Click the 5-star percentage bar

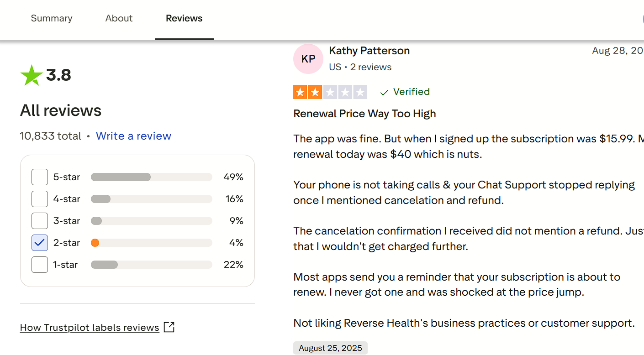click(151, 177)
